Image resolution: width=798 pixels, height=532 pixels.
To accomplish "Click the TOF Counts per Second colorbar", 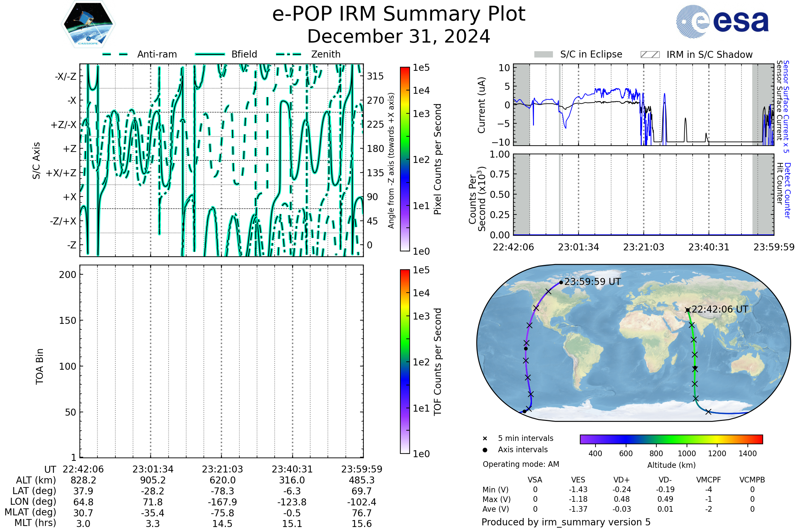I will pos(405,361).
